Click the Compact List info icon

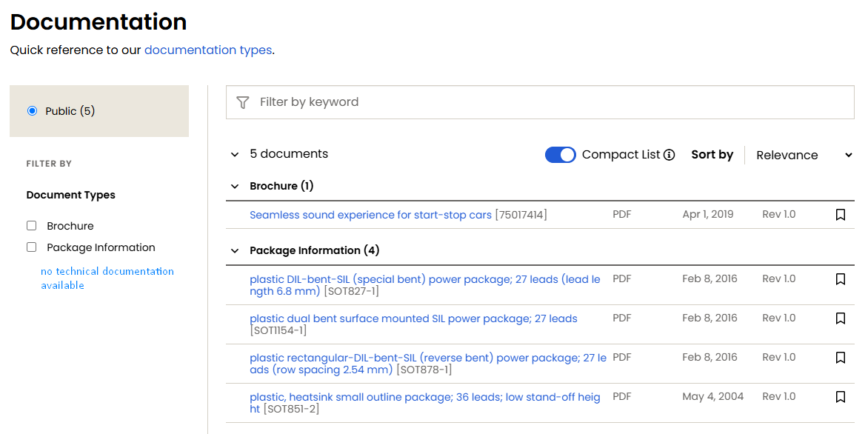[670, 155]
